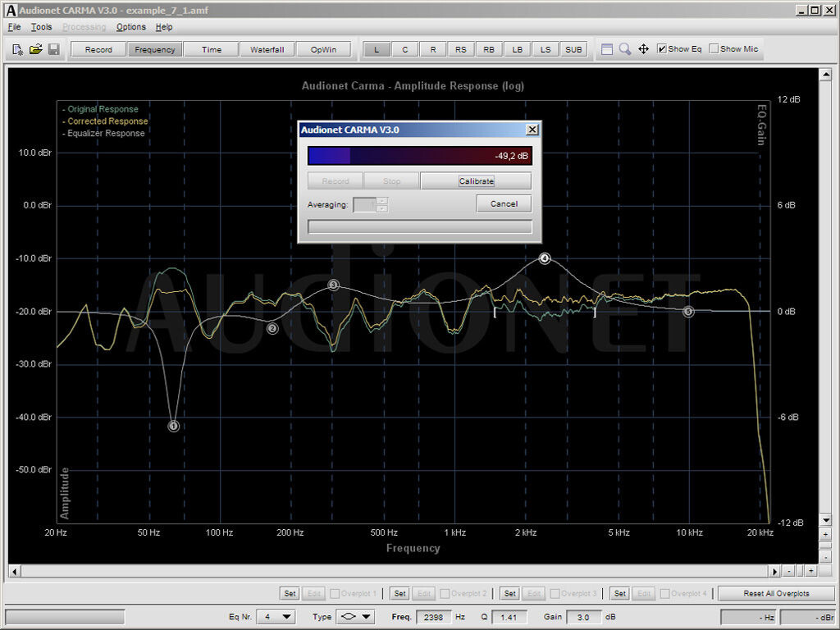Open the File menu
840x630 pixels.
tap(15, 27)
